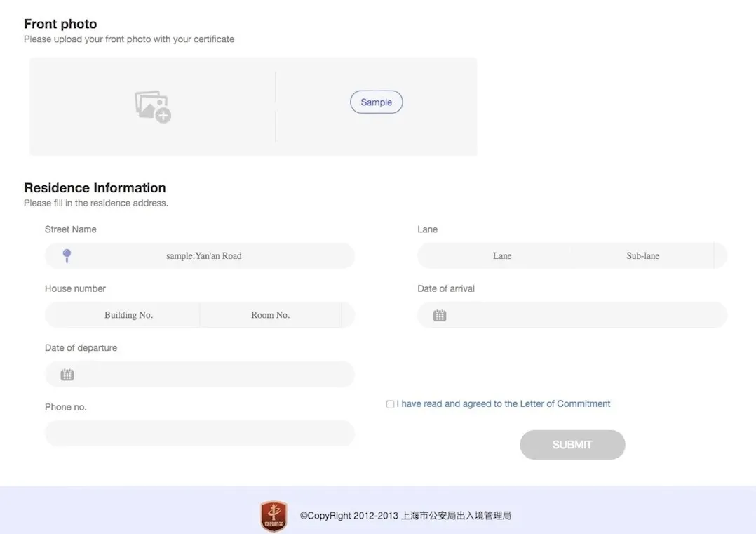Open the Date of arrival calendar icon
This screenshot has height=534, width=756.
(440, 316)
